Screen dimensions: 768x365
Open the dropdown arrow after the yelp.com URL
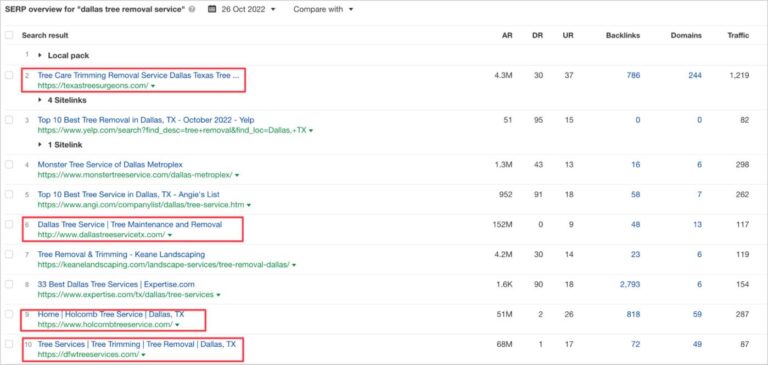pyautogui.click(x=311, y=131)
